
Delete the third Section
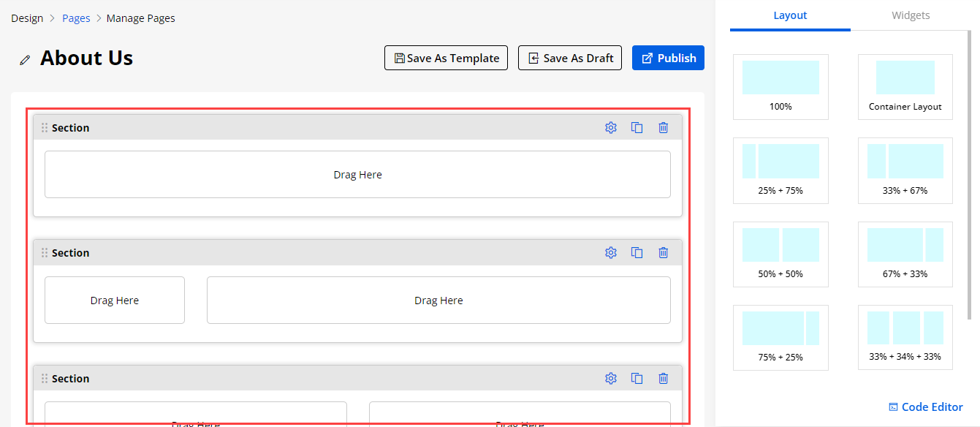663,379
